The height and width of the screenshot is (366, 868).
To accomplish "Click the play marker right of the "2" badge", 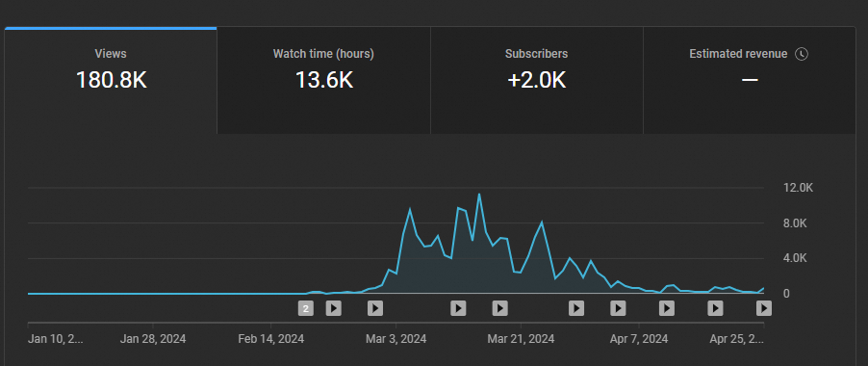I will click(333, 308).
